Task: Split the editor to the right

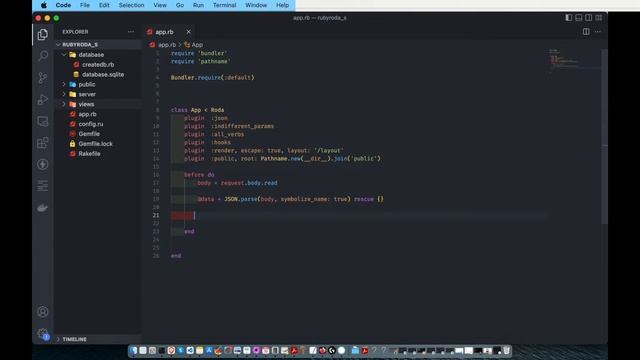Action: click(x=586, y=31)
